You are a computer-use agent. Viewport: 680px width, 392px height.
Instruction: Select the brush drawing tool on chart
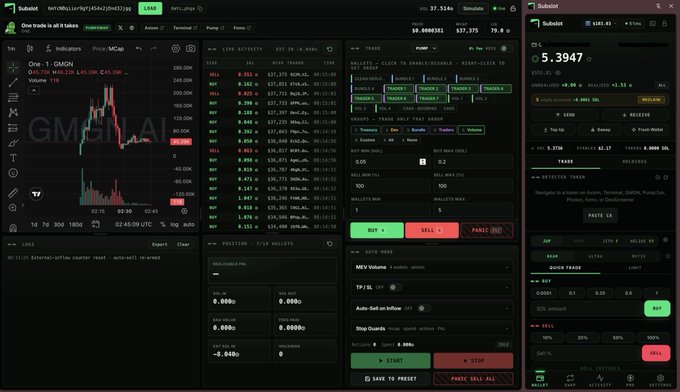[x=13, y=143]
